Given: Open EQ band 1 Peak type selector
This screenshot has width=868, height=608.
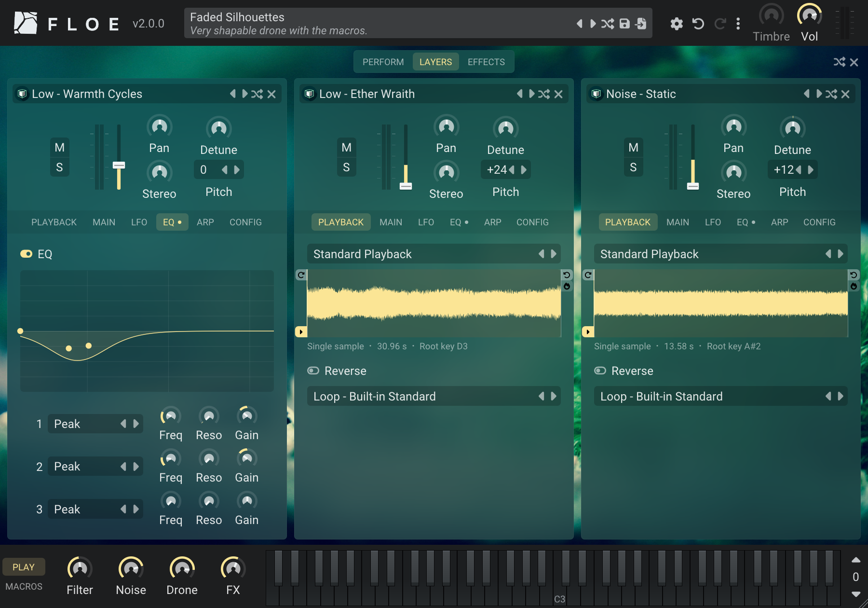Looking at the screenshot, I should 95,424.
